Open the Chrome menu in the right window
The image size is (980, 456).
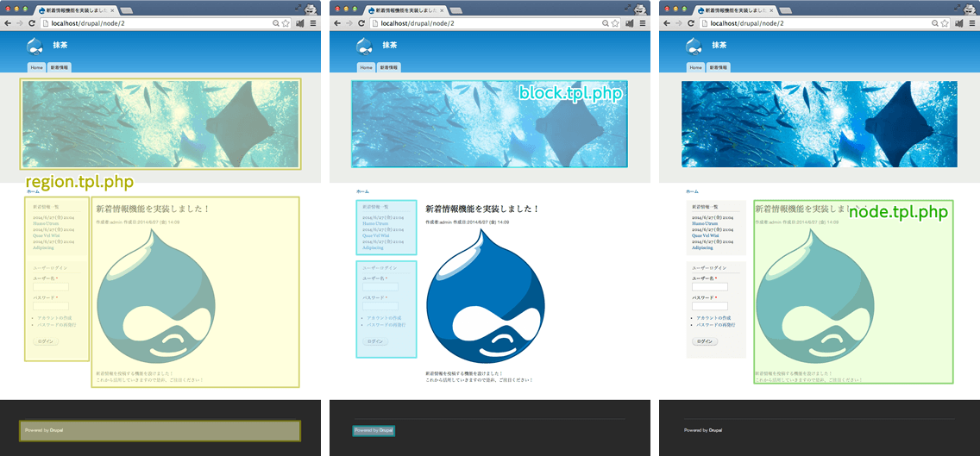tap(973, 23)
